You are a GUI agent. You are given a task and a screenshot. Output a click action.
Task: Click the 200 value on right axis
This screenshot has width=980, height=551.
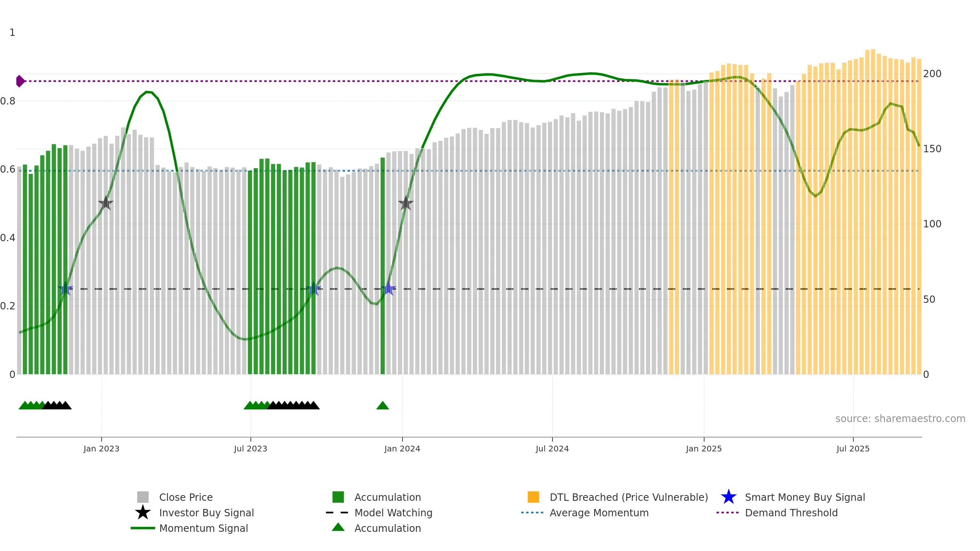click(932, 74)
